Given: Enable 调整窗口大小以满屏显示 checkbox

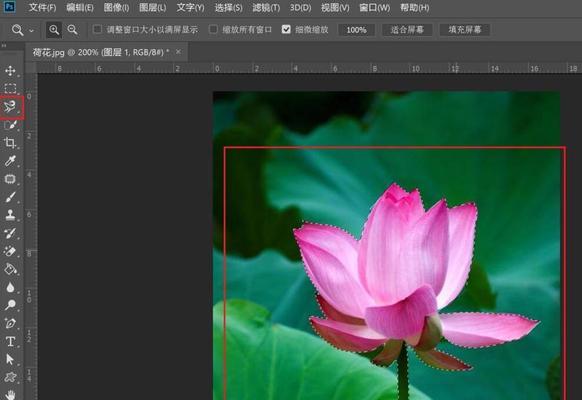Looking at the screenshot, I should click(x=97, y=29).
